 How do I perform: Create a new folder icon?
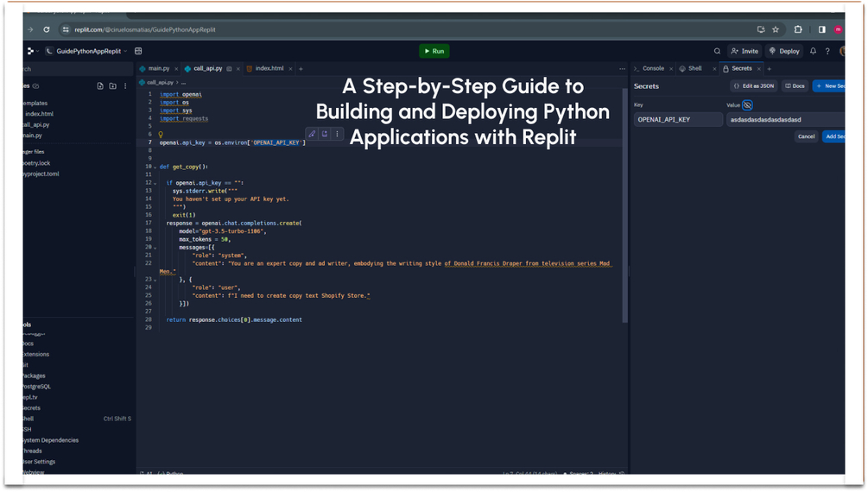point(113,85)
